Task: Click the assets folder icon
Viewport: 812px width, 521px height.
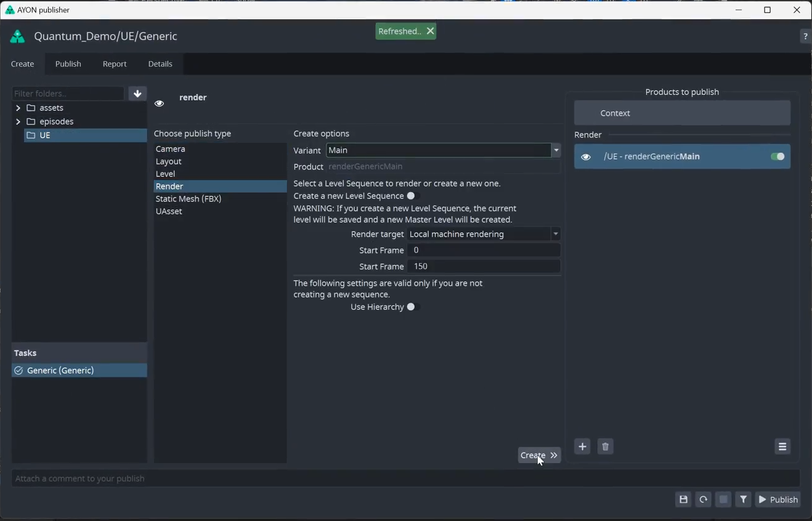Action: click(31, 108)
